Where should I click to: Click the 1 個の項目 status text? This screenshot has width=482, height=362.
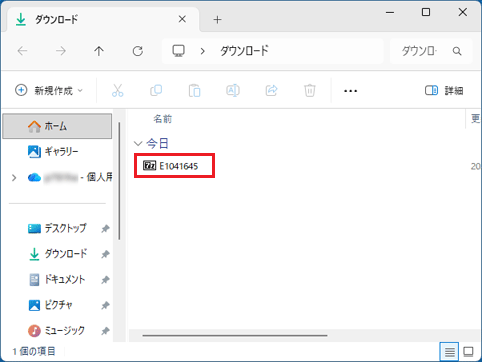(x=34, y=351)
